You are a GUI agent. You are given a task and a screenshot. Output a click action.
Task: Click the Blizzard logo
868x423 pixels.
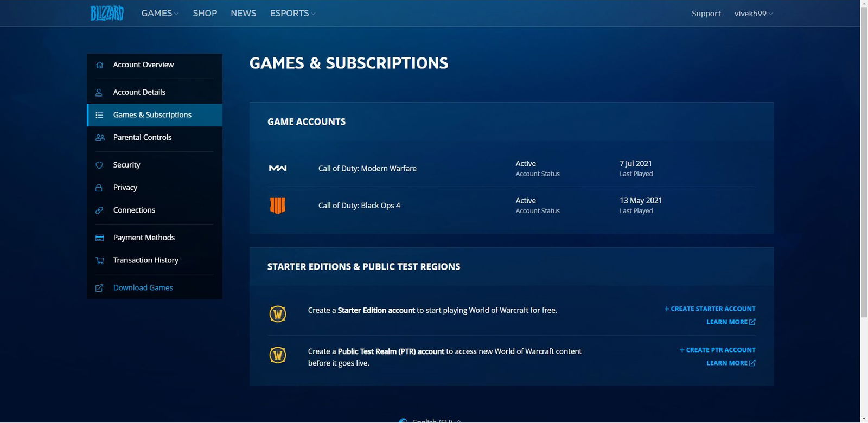point(107,13)
